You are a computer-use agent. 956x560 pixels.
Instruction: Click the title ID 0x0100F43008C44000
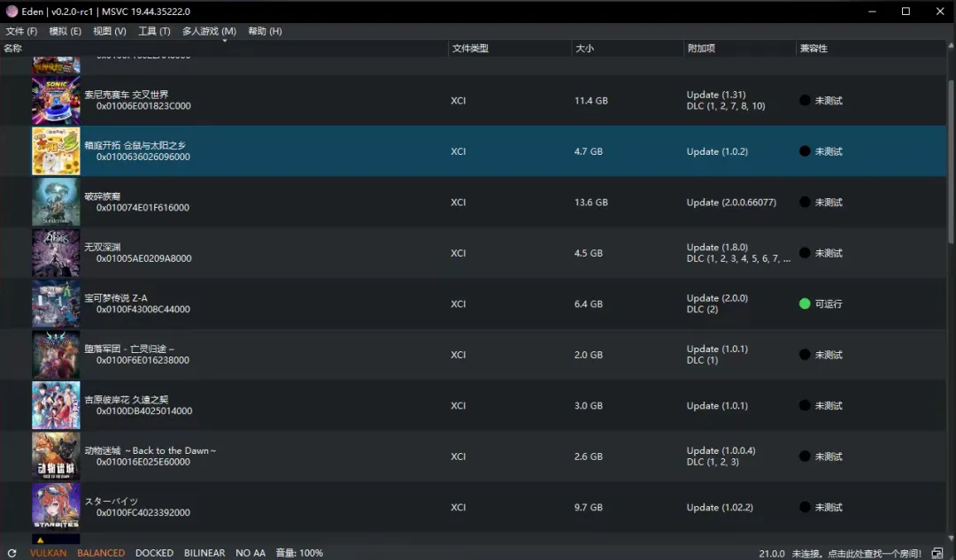coord(143,309)
